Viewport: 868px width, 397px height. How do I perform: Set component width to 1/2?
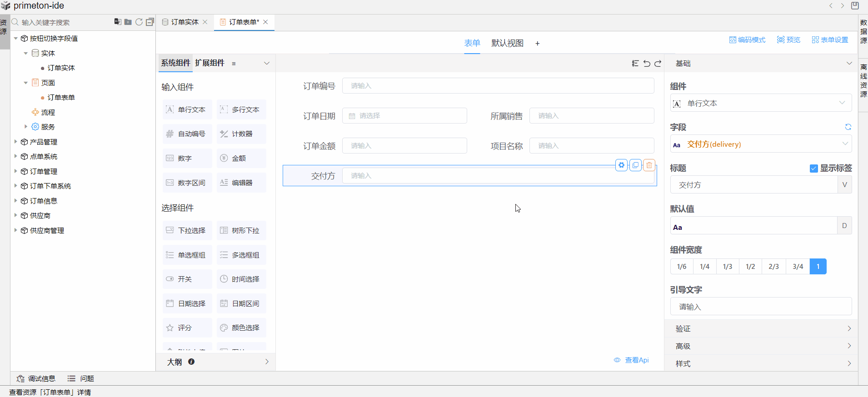750,267
